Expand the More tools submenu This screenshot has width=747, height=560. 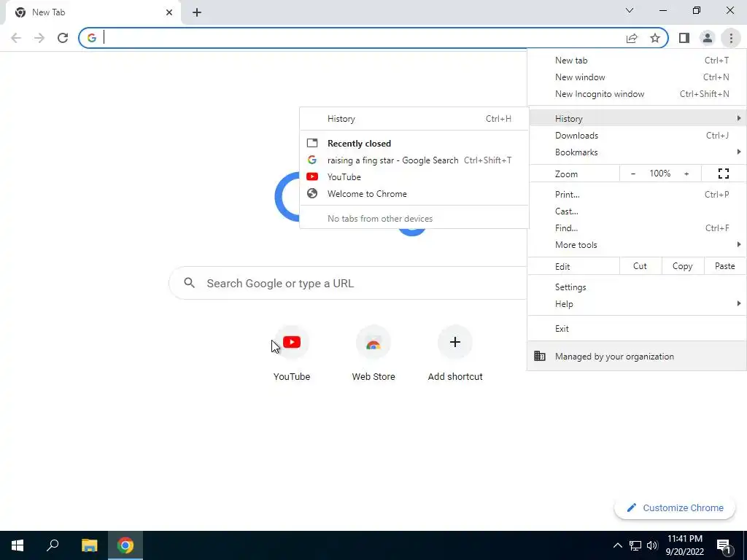pyautogui.click(x=637, y=245)
